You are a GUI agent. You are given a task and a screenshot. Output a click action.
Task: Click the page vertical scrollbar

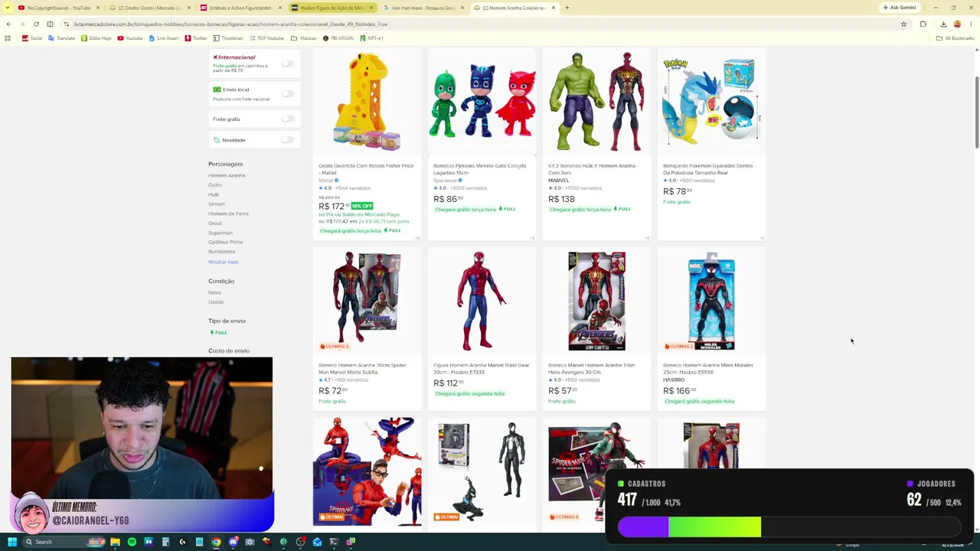976,113
